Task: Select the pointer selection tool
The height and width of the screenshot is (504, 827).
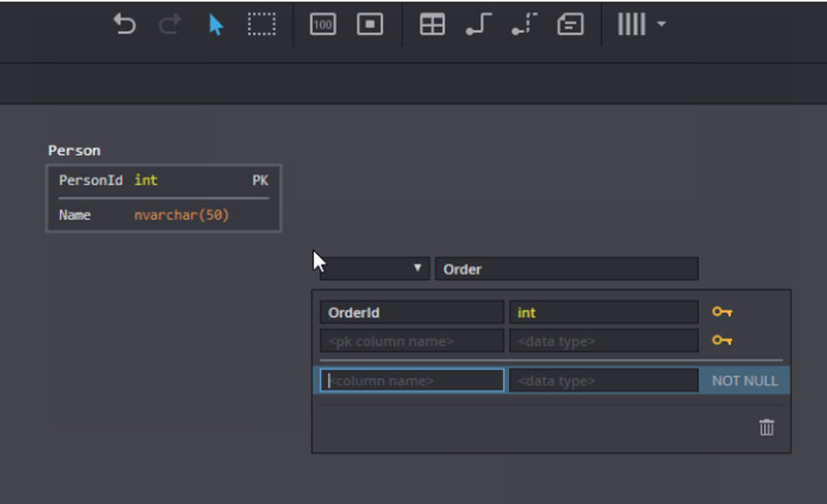Action: (x=215, y=25)
